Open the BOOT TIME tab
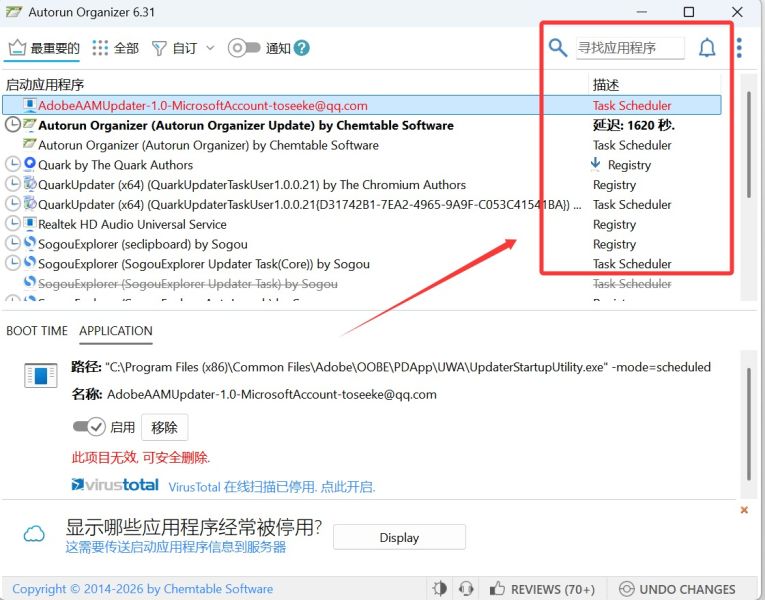 [37, 331]
